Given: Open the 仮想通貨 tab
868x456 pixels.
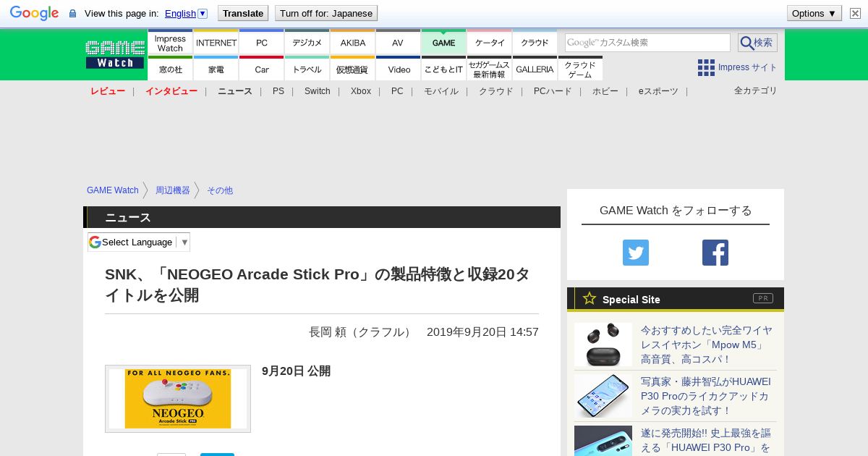Looking at the screenshot, I should point(353,69).
